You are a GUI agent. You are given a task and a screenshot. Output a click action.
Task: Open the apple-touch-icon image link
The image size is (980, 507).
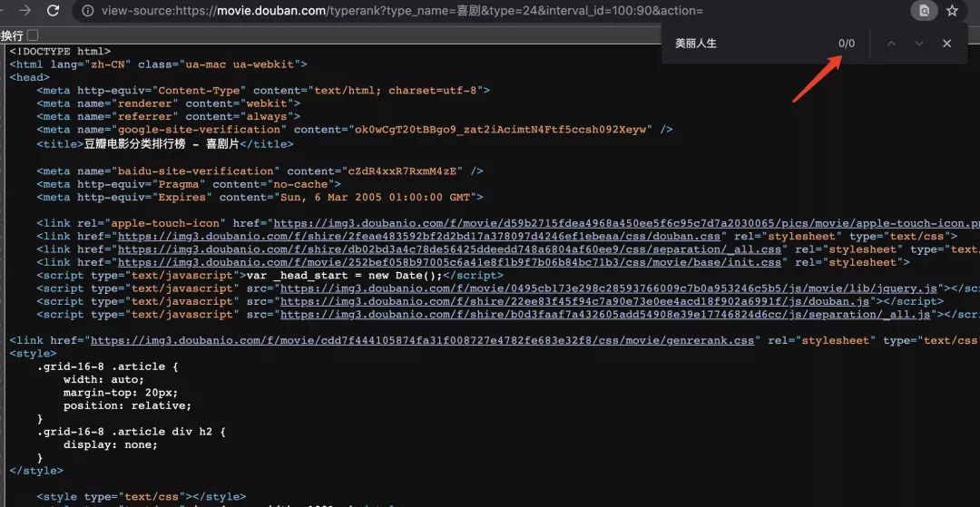point(626,223)
